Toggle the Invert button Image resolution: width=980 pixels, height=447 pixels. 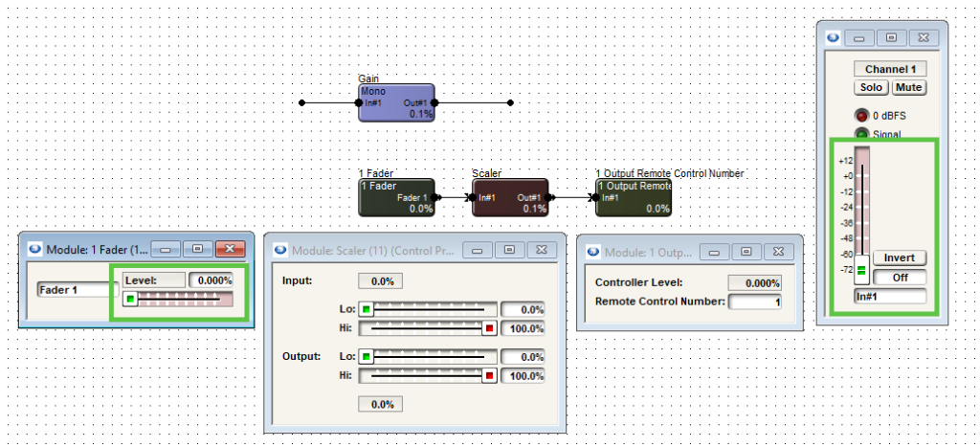pyautogui.click(x=899, y=257)
